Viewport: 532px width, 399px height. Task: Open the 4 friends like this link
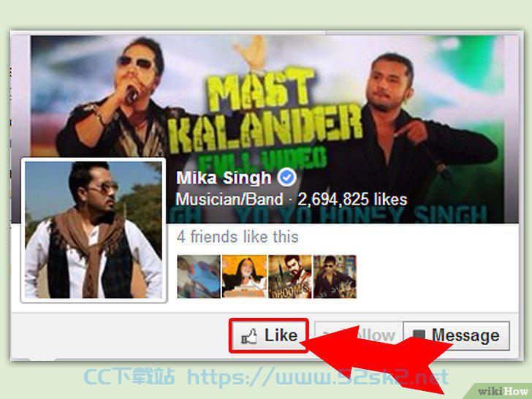(x=237, y=237)
